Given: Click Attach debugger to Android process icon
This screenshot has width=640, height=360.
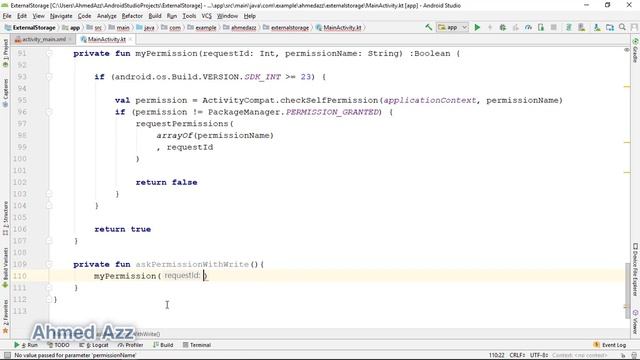Looking at the screenshot, I should (x=541, y=27).
